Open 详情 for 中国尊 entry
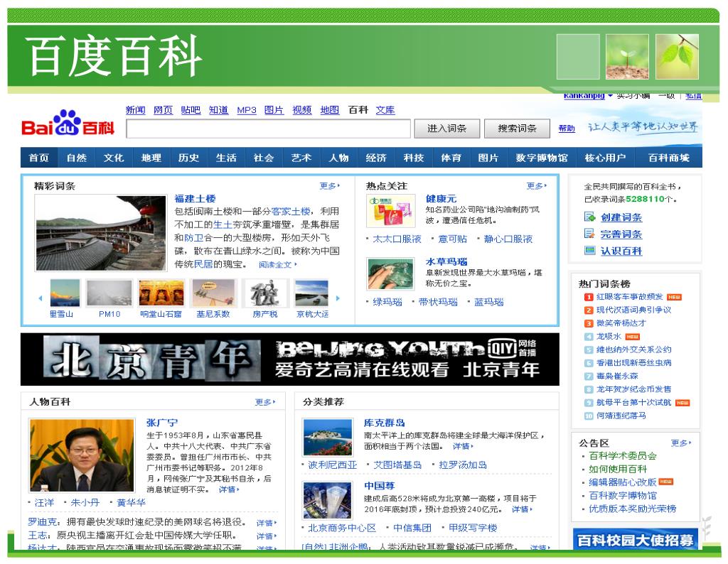 522,509
